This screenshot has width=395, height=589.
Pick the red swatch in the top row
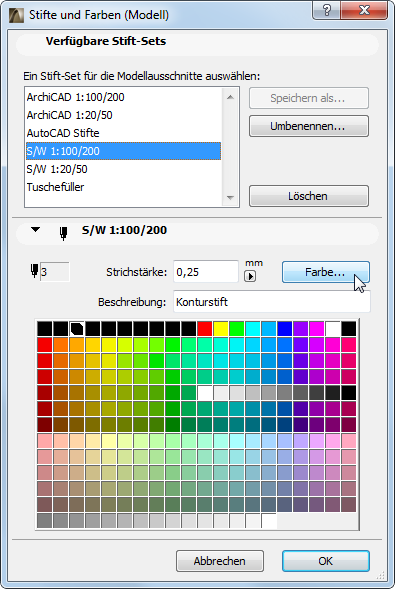tap(205, 329)
